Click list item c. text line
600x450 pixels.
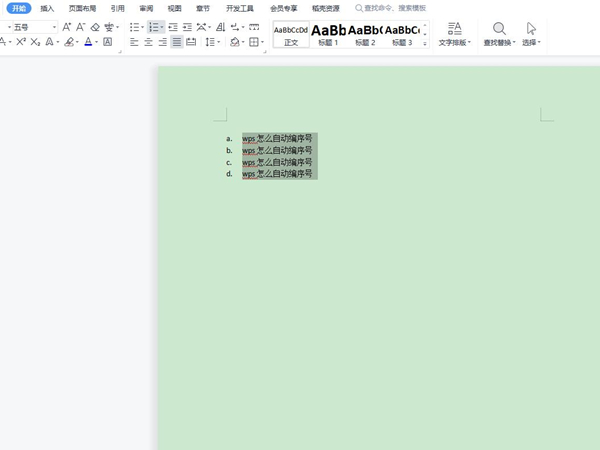tap(277, 162)
